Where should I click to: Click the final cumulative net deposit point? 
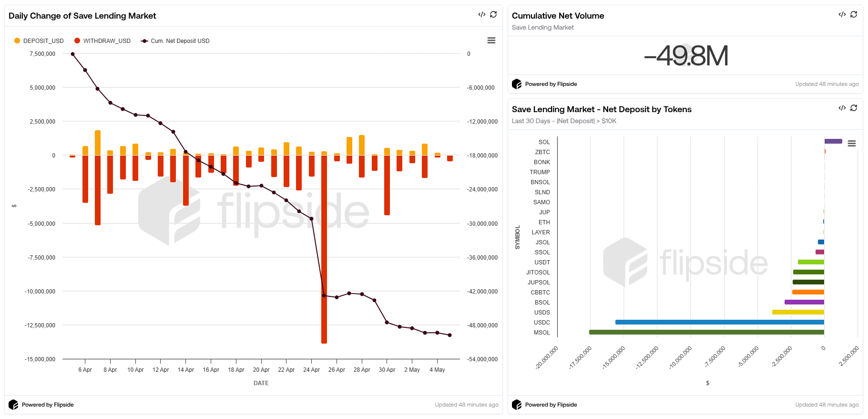click(449, 335)
